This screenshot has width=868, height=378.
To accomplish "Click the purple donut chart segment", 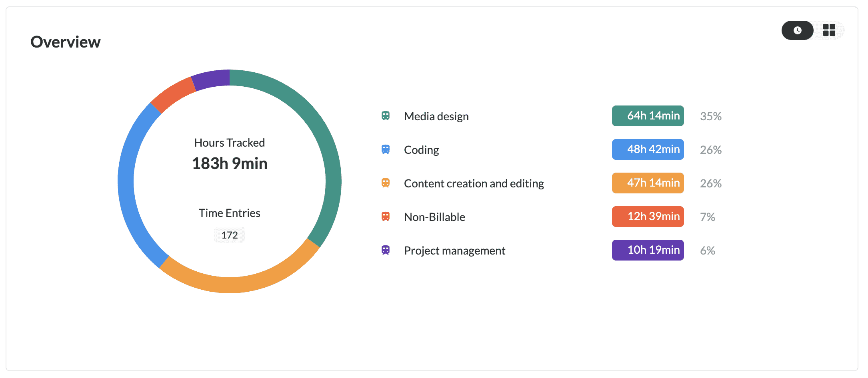I will pyautogui.click(x=211, y=79).
